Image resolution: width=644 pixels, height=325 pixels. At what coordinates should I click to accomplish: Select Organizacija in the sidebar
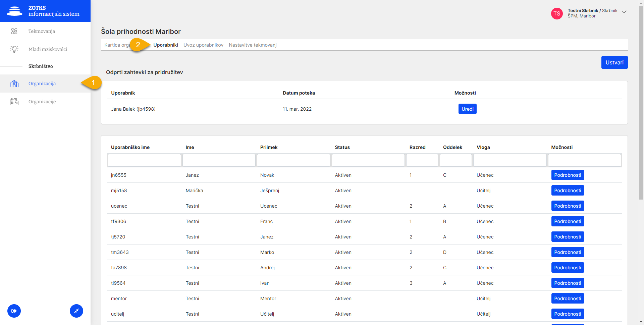42,84
